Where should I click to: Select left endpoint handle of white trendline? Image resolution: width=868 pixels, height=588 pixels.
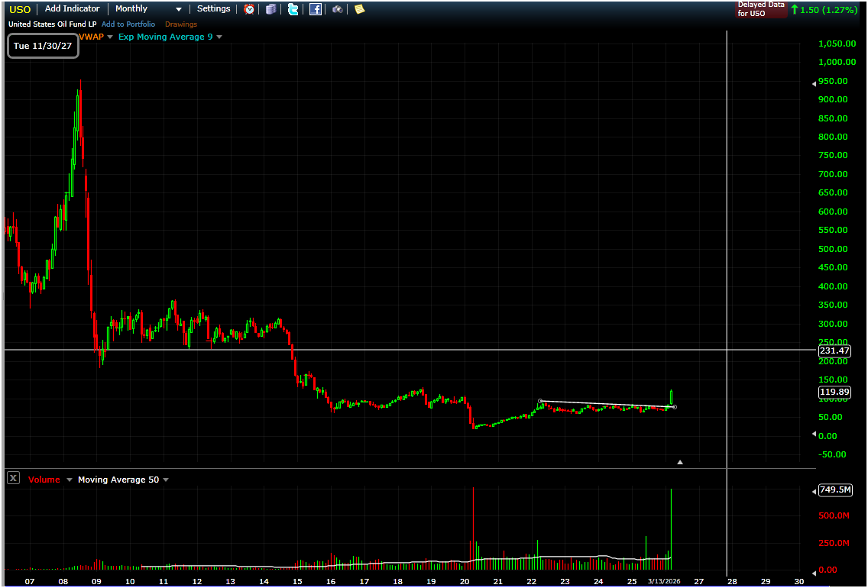[540, 401]
